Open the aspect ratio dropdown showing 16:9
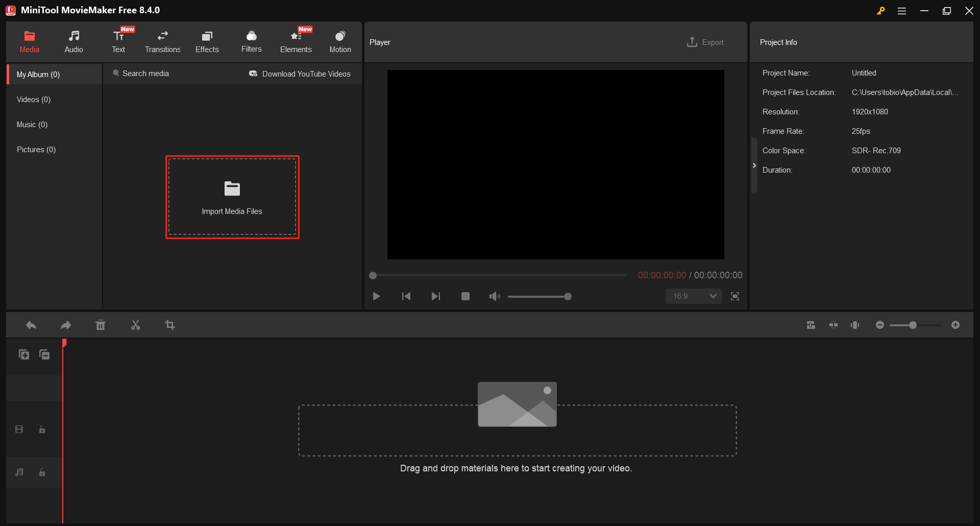Image resolution: width=980 pixels, height=526 pixels. click(x=693, y=296)
